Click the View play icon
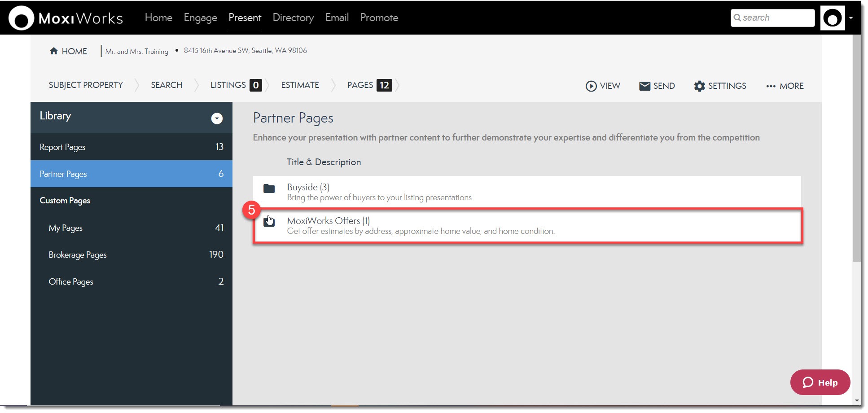Image resolution: width=868 pixels, height=413 pixels. tap(591, 86)
